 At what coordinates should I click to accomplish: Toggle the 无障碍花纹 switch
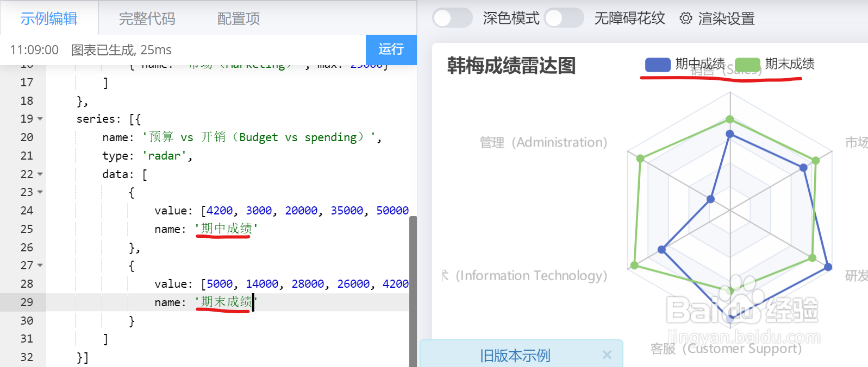click(564, 18)
